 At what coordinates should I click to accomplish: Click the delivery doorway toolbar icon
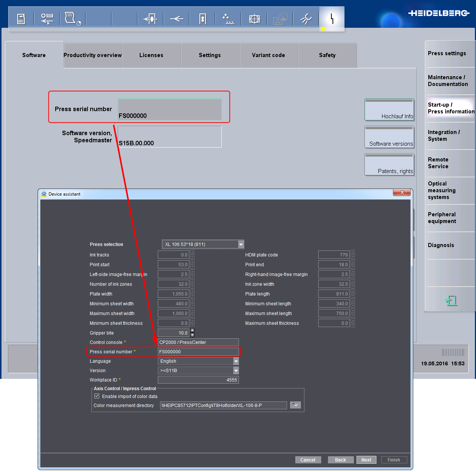202,19
